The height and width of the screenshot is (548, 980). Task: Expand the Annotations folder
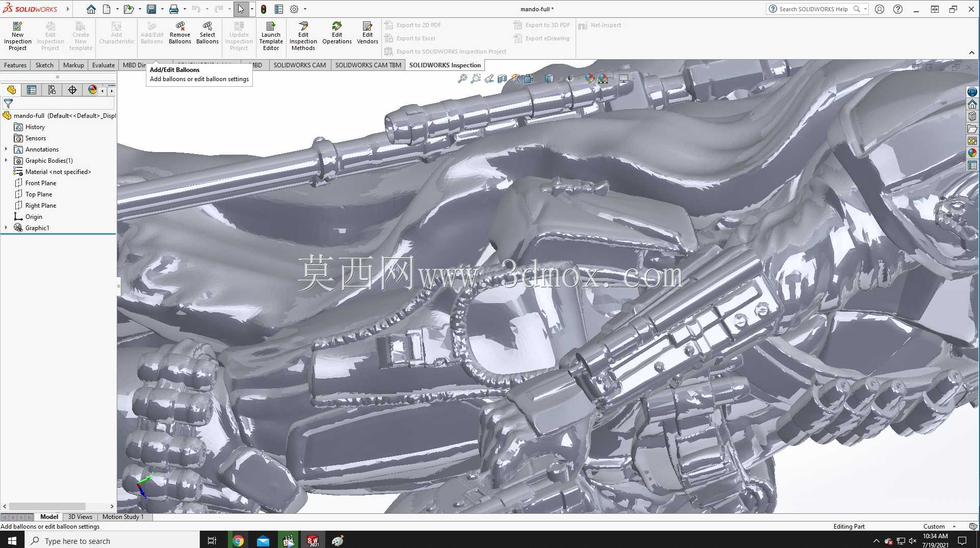click(x=6, y=149)
